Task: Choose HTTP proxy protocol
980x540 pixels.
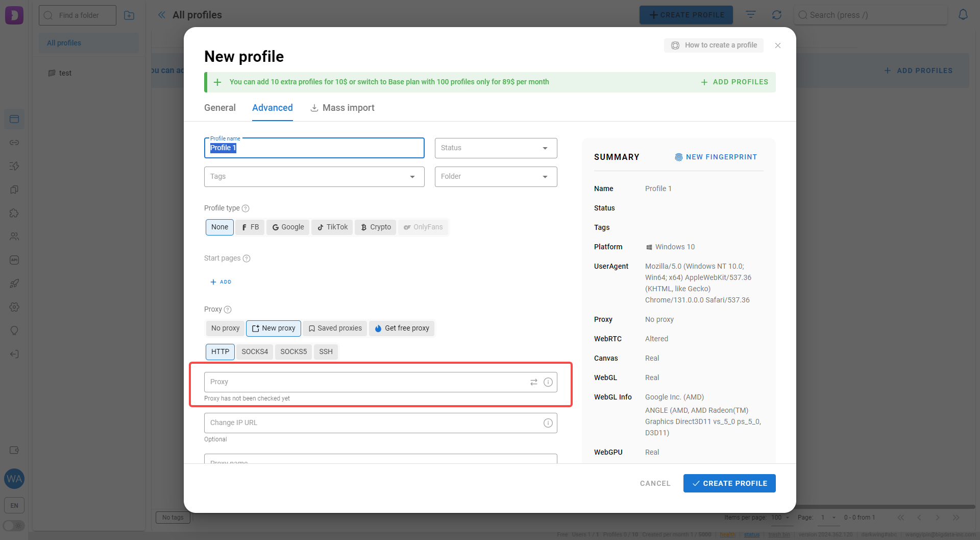Action: click(220, 352)
